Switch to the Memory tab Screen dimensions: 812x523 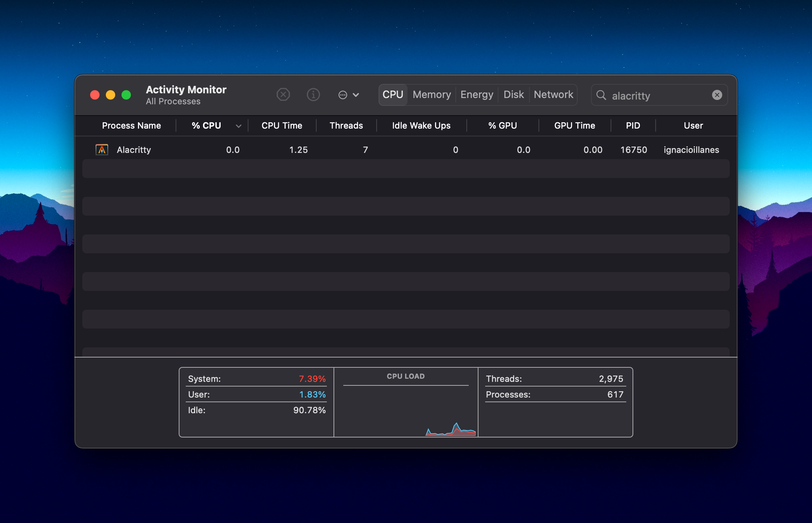tap(431, 95)
